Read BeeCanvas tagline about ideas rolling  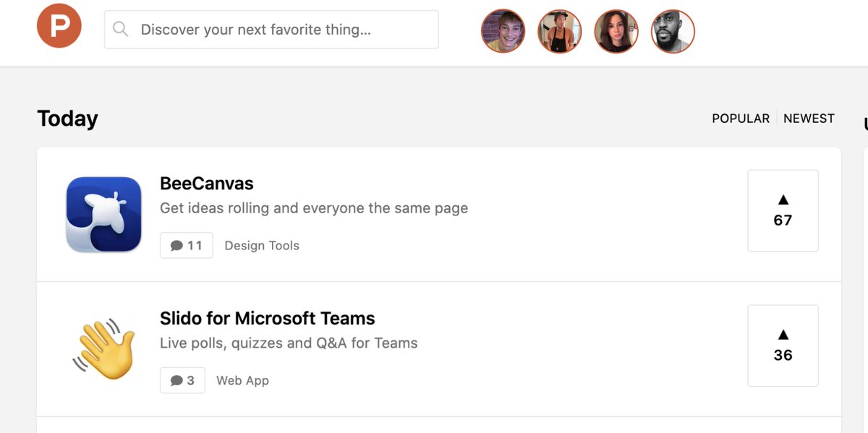(x=314, y=208)
